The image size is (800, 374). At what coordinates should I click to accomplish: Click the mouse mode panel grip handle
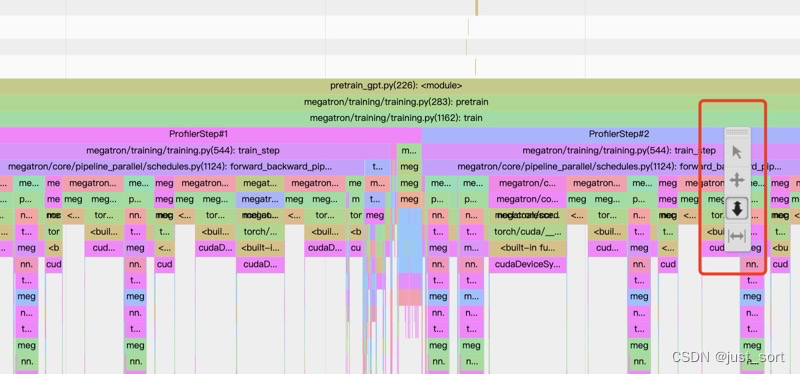click(x=737, y=132)
